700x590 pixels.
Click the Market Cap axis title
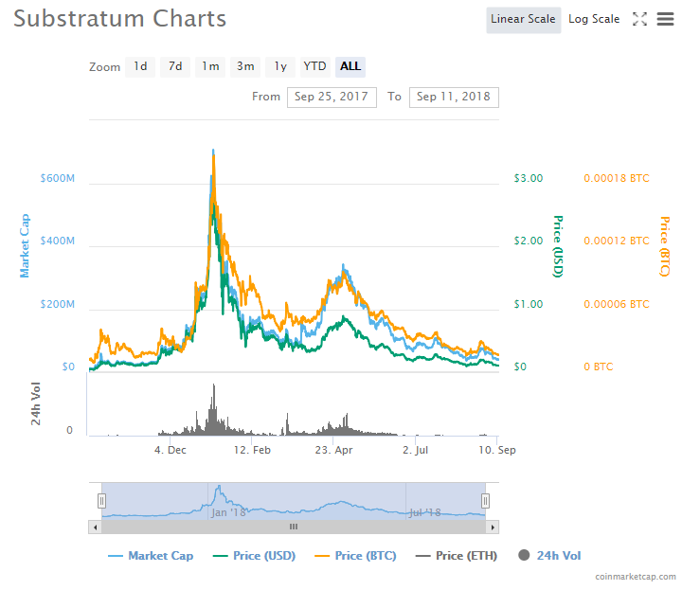point(25,246)
